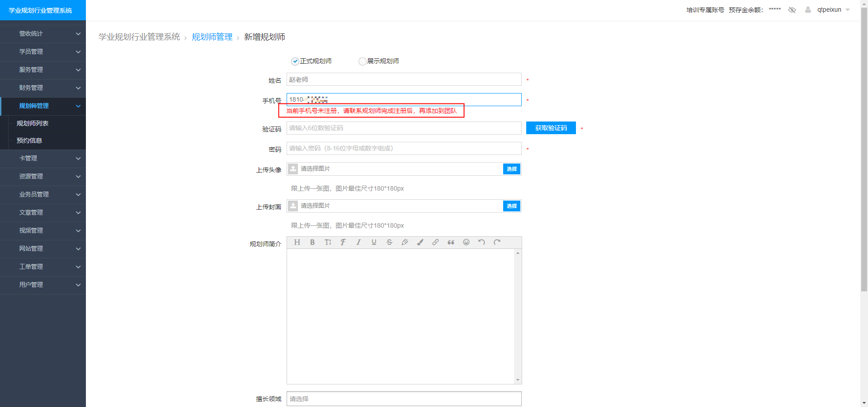
Task: Select the heading (H) icon in the editor toolbar
Action: [297, 242]
